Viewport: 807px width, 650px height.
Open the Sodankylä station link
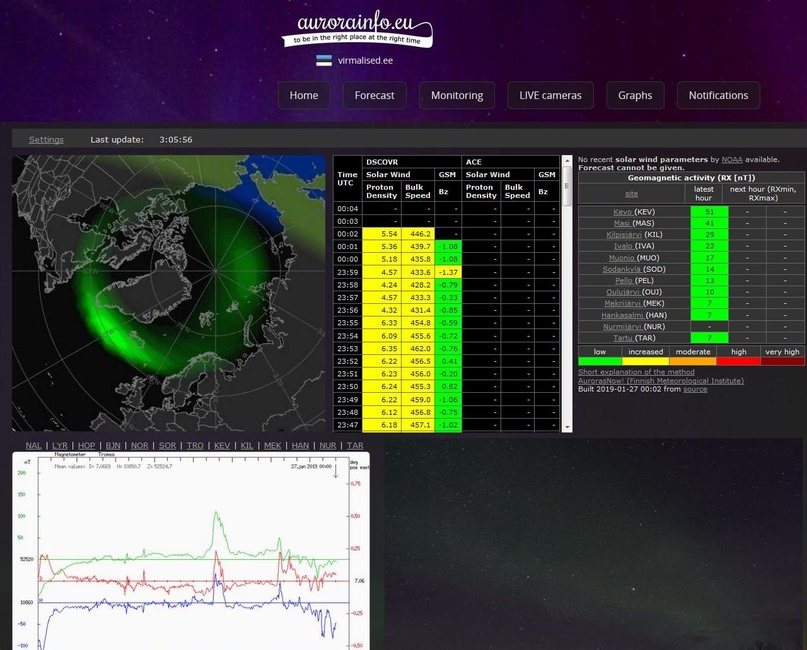point(622,269)
